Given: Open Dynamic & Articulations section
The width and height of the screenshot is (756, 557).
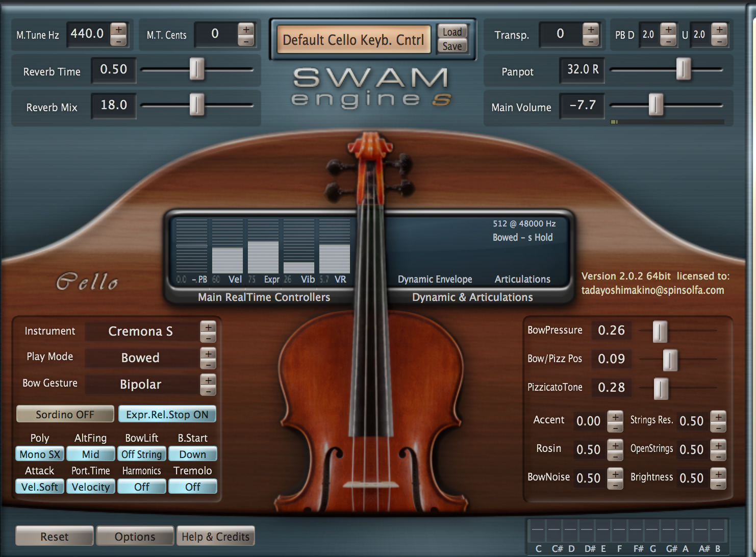Looking at the screenshot, I should (x=472, y=297).
